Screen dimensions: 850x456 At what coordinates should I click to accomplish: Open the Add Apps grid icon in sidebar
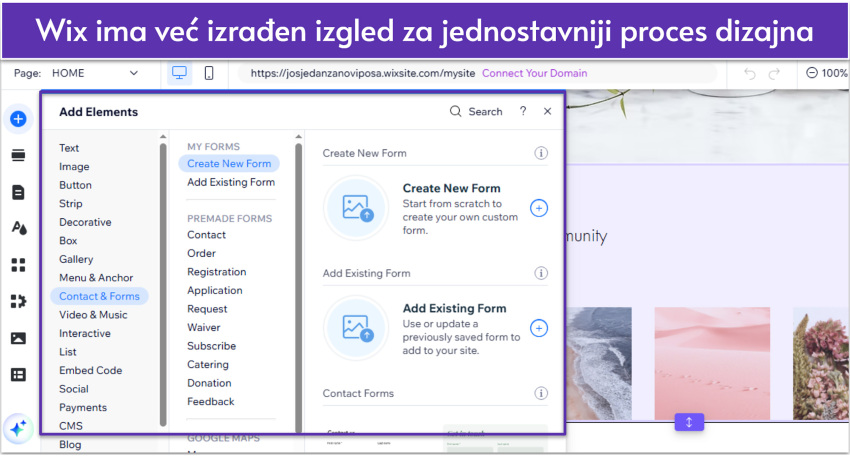18,265
